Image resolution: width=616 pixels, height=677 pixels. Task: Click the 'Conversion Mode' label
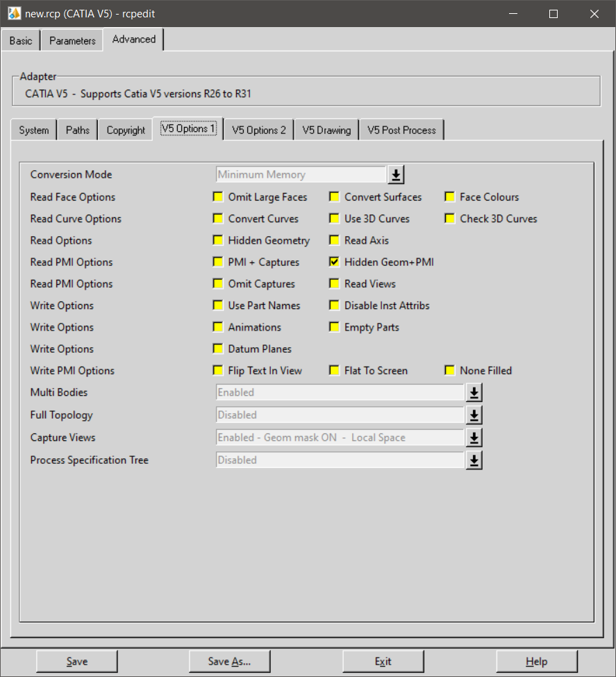click(x=72, y=174)
